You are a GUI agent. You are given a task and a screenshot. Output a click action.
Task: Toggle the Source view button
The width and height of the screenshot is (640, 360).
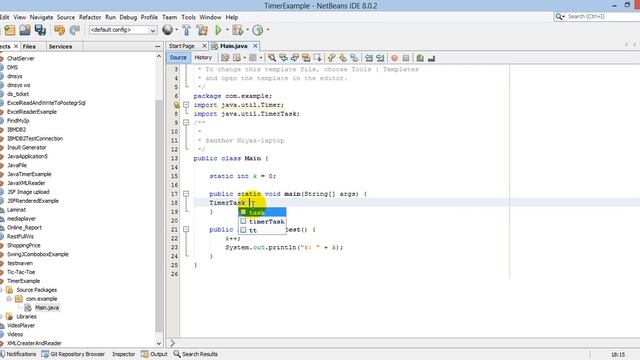(x=178, y=58)
